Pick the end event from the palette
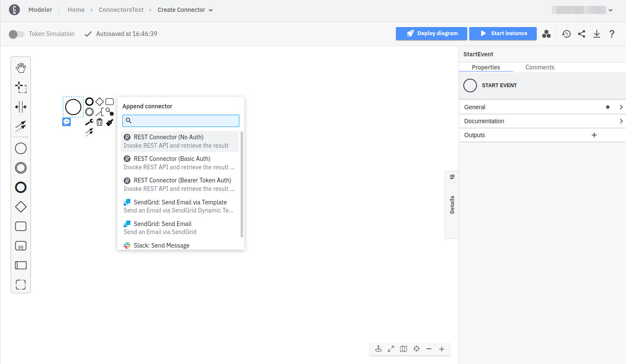Screen dimensions: 626x364 [21, 188]
